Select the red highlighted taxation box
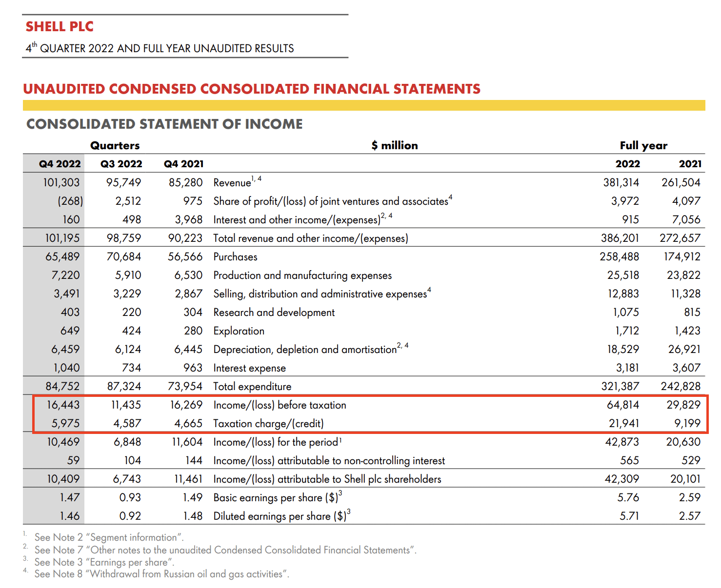This screenshot has height=588, width=721. click(370, 414)
